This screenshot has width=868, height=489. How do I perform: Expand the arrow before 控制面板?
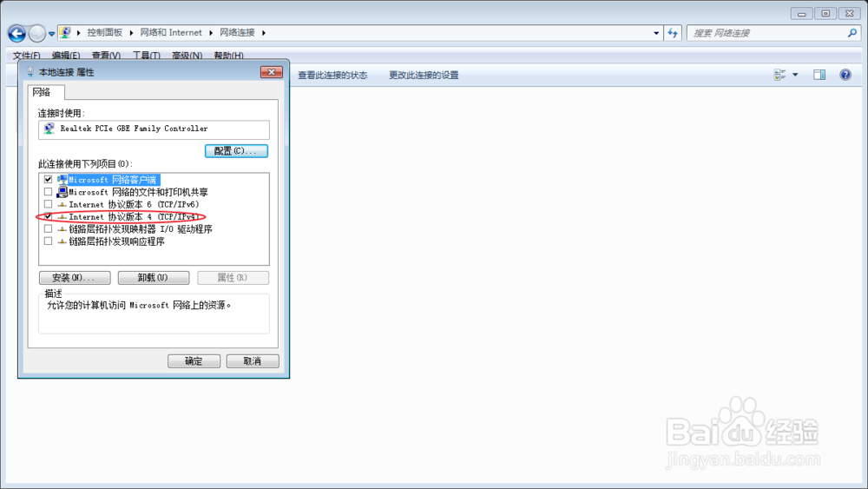click(79, 33)
